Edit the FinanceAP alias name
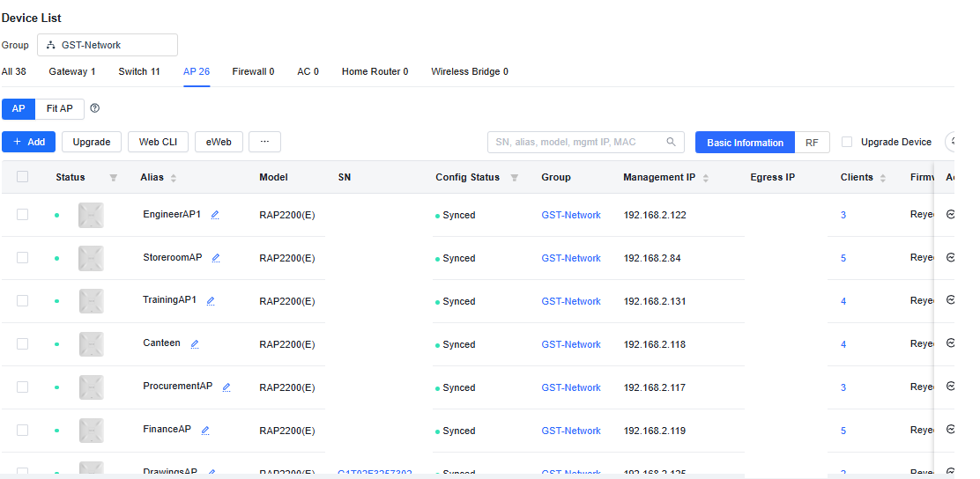Image resolution: width=980 pixels, height=479 pixels. click(205, 431)
